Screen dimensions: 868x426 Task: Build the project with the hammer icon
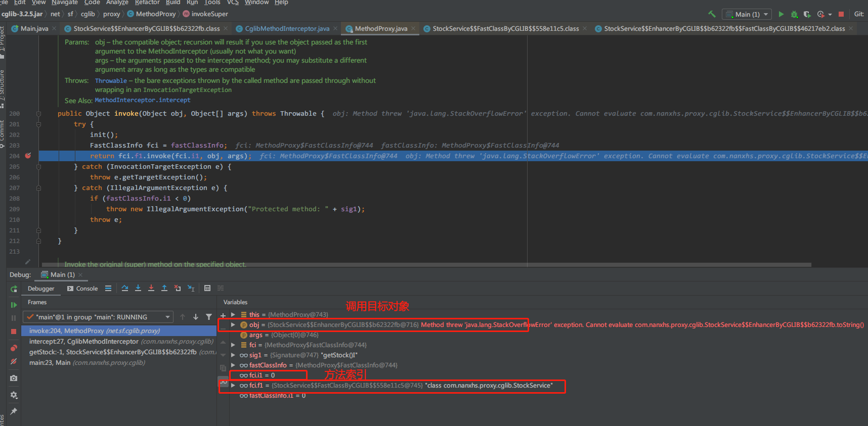(712, 14)
